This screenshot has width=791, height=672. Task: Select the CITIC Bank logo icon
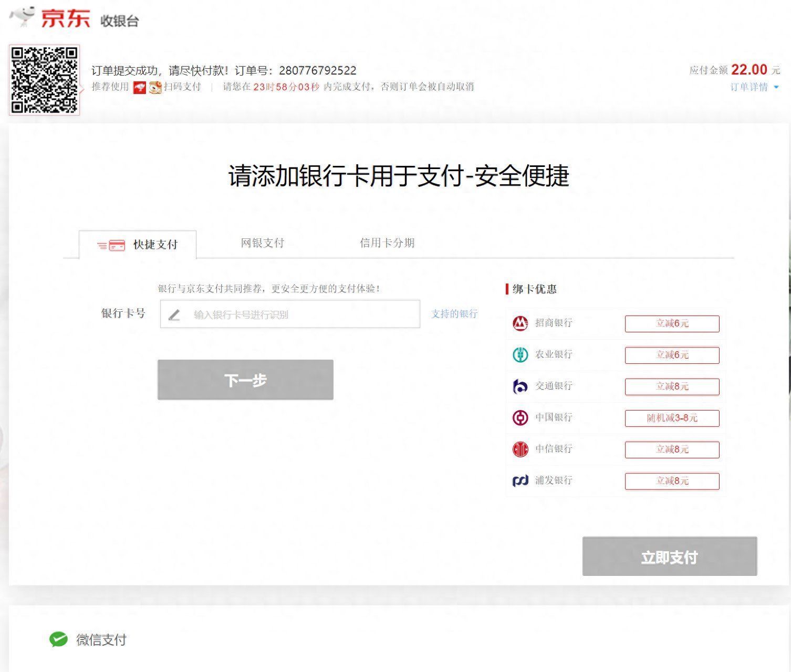[x=520, y=449]
